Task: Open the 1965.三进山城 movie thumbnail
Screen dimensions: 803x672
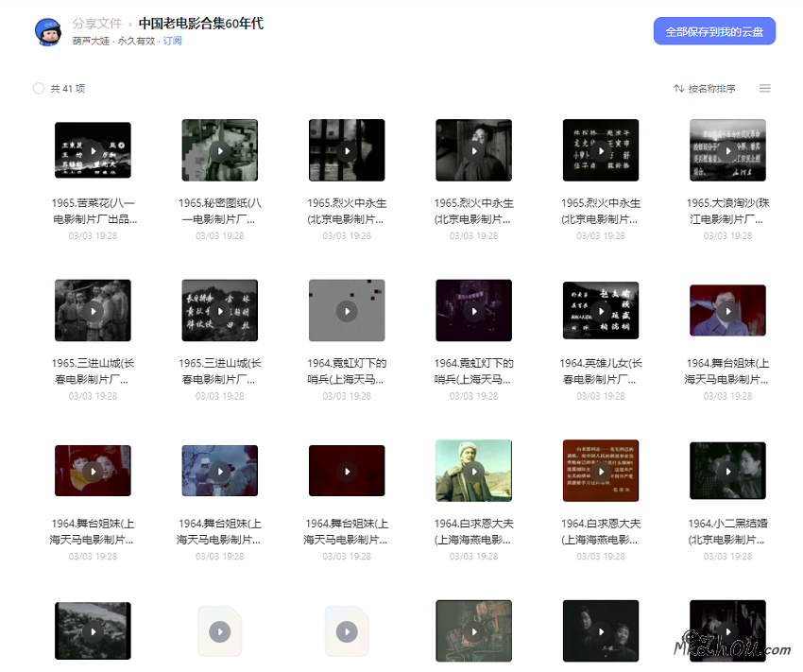Action: (x=93, y=310)
